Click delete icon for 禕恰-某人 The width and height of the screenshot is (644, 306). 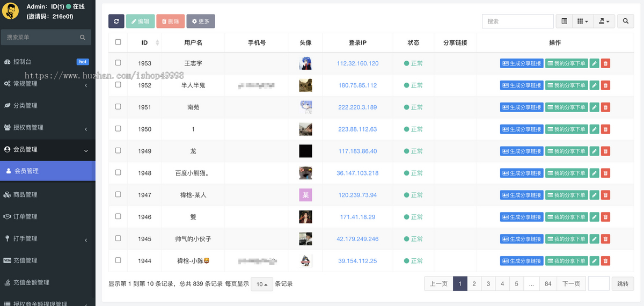pos(605,195)
